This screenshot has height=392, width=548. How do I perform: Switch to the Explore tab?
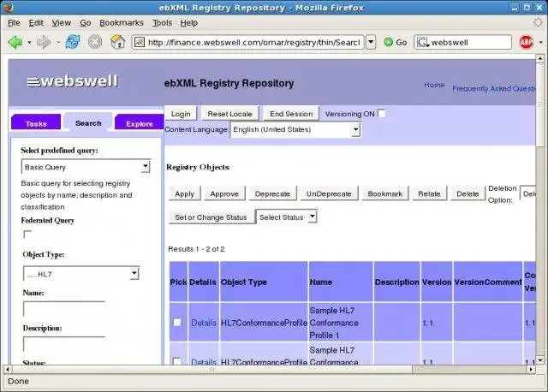tap(140, 122)
